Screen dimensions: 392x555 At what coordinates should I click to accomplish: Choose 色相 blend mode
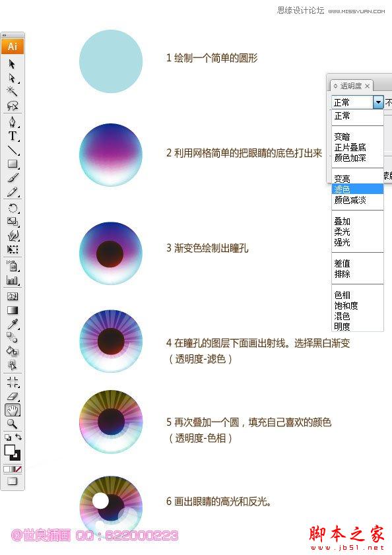[358, 295]
